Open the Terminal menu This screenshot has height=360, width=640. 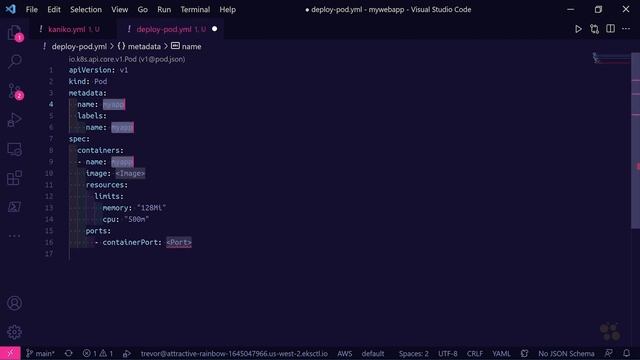coord(195,9)
